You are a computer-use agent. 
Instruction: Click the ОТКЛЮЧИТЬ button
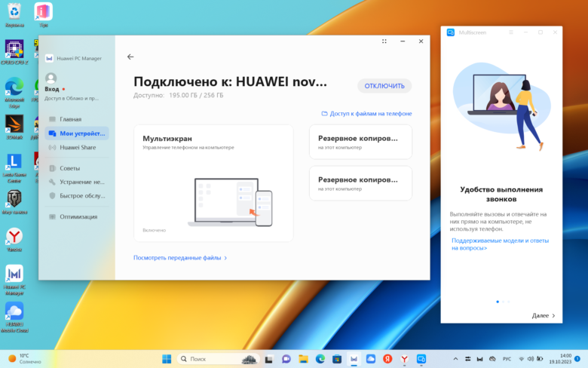coord(384,86)
